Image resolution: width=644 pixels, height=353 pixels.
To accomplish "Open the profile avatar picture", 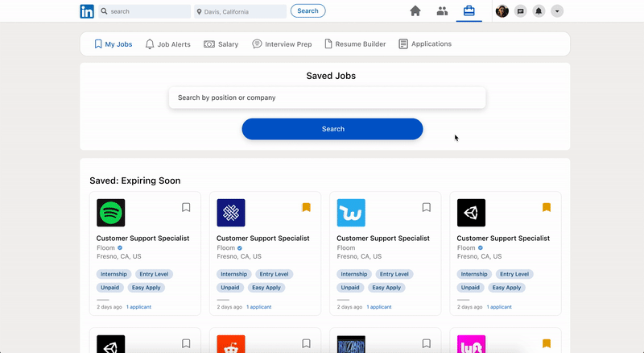I will [x=502, y=11].
